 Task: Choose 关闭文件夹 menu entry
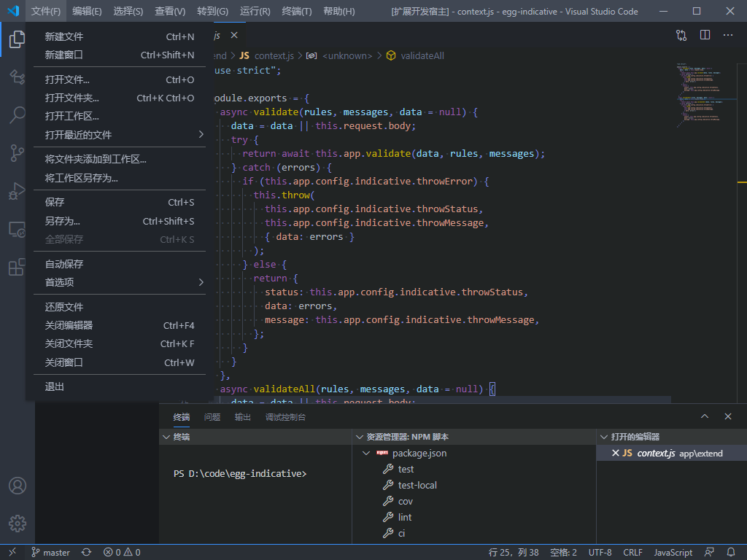(120, 344)
